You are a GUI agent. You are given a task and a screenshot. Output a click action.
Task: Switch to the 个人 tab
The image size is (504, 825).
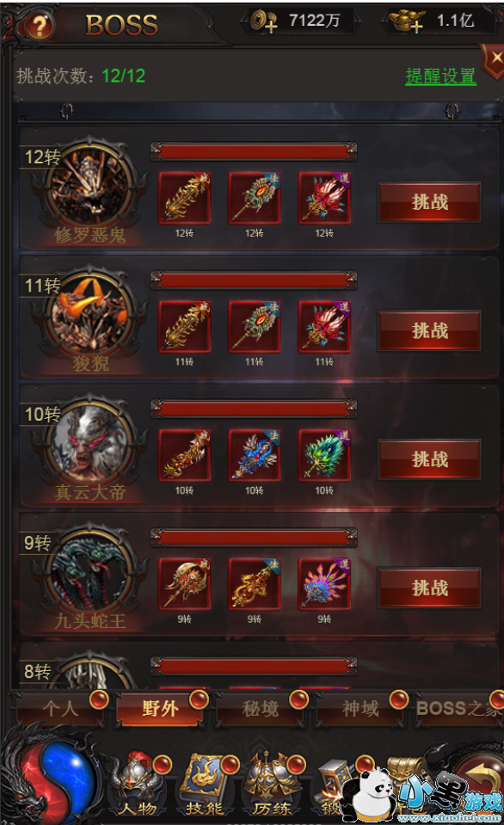click(x=60, y=709)
